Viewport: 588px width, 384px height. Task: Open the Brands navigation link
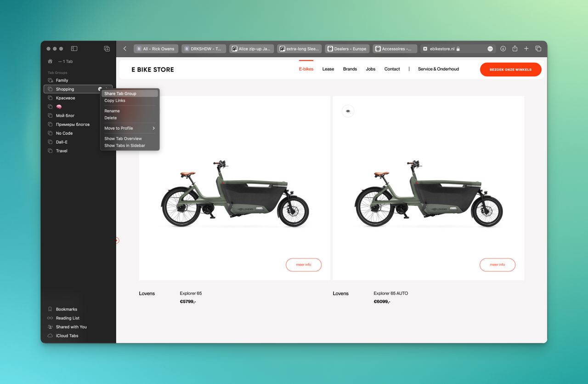pos(350,69)
